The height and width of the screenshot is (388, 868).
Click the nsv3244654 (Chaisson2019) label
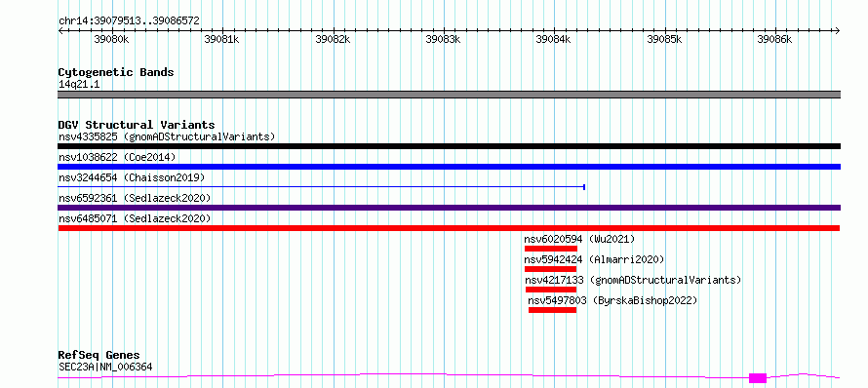(132, 177)
